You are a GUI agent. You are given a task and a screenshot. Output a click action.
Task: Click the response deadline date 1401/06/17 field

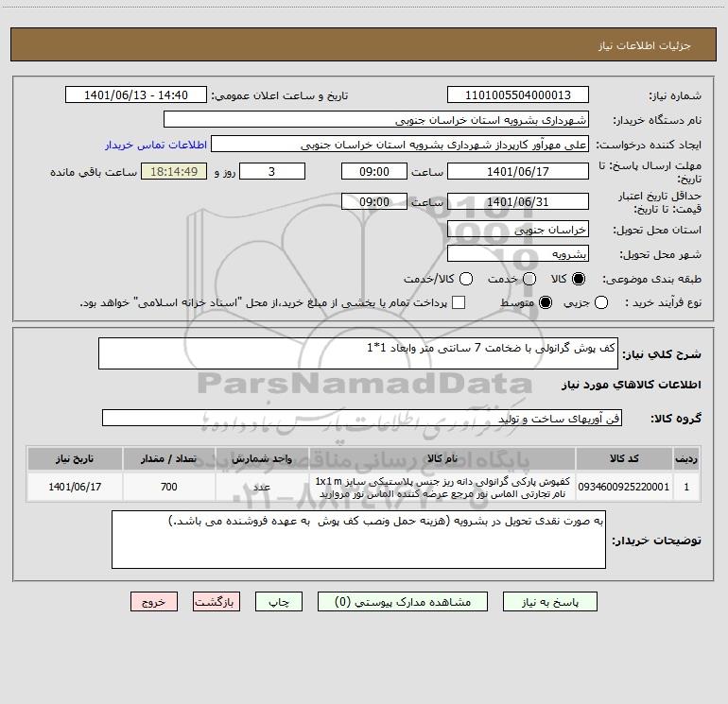(518, 171)
